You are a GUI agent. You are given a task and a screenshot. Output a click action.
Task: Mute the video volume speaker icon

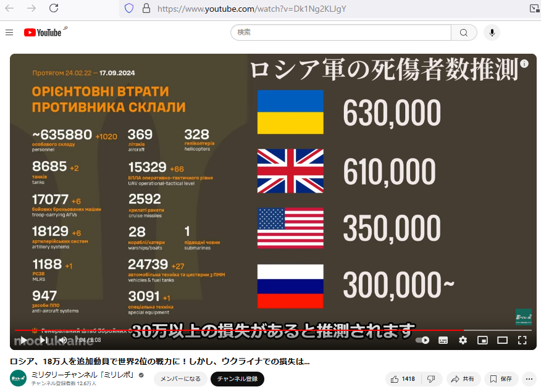[x=62, y=340]
